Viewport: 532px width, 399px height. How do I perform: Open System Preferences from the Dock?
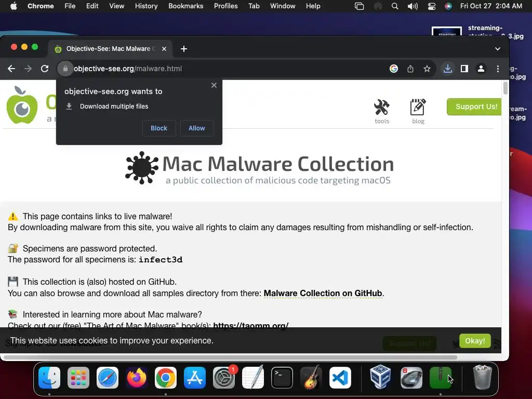click(224, 378)
